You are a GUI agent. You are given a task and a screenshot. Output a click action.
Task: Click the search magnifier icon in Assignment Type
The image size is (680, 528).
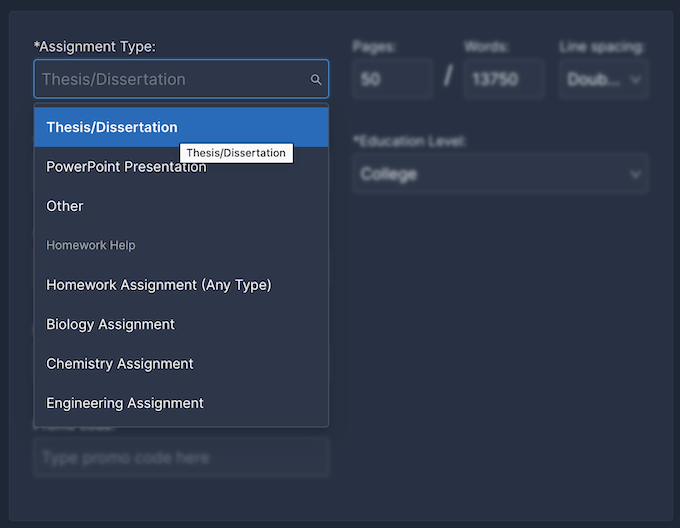316,80
